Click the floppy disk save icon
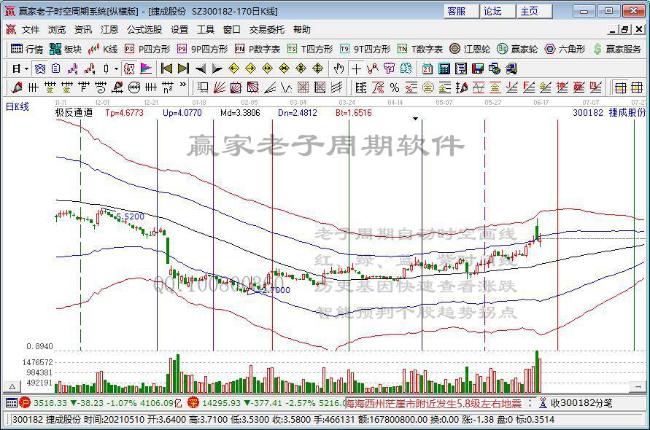Viewport: 650px width, 430px height. [478, 69]
